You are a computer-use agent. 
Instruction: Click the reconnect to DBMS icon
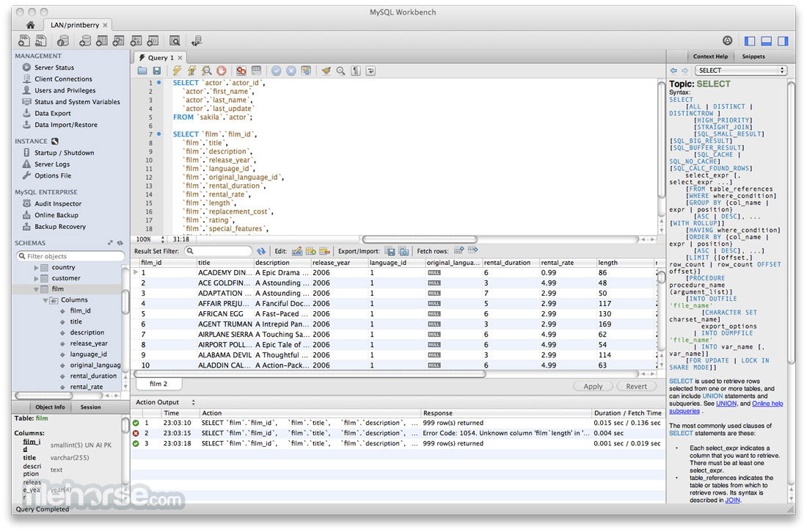pos(197,40)
